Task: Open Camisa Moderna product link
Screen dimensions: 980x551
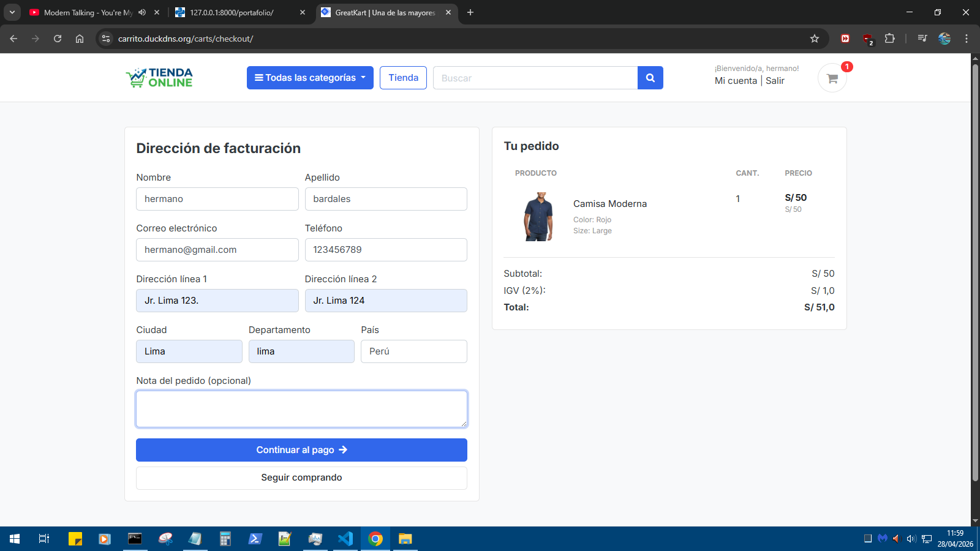Action: pos(610,204)
